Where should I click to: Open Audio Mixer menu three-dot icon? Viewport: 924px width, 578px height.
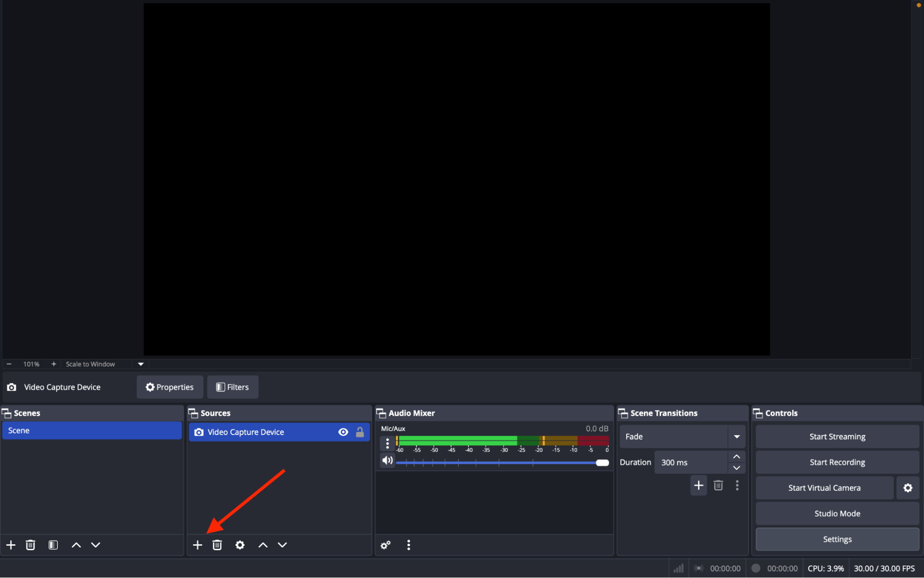(x=409, y=545)
